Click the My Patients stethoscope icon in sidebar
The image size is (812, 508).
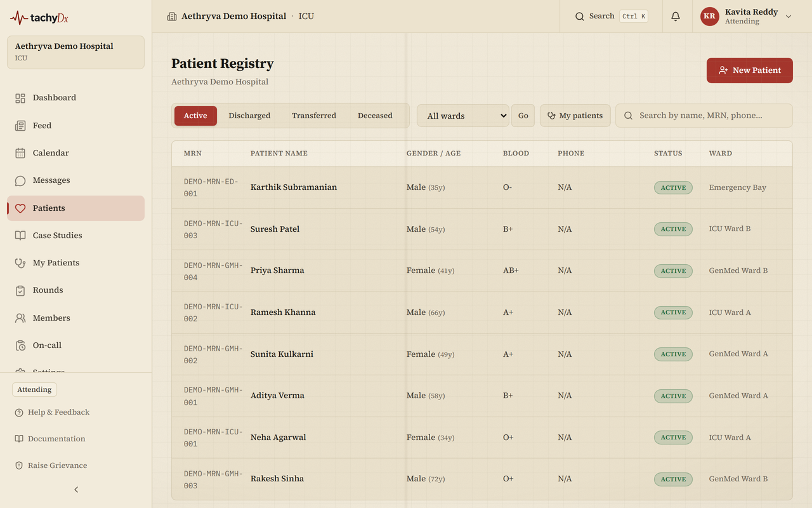point(20,263)
